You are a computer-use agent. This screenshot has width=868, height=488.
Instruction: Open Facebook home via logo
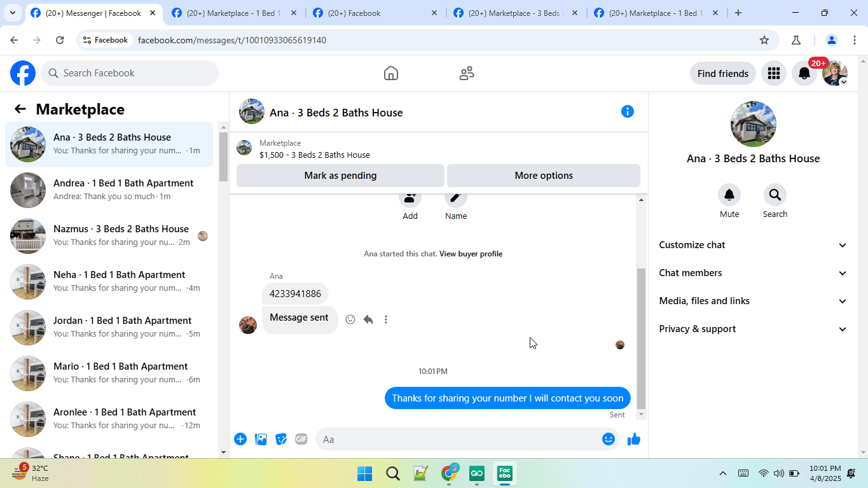tap(23, 73)
